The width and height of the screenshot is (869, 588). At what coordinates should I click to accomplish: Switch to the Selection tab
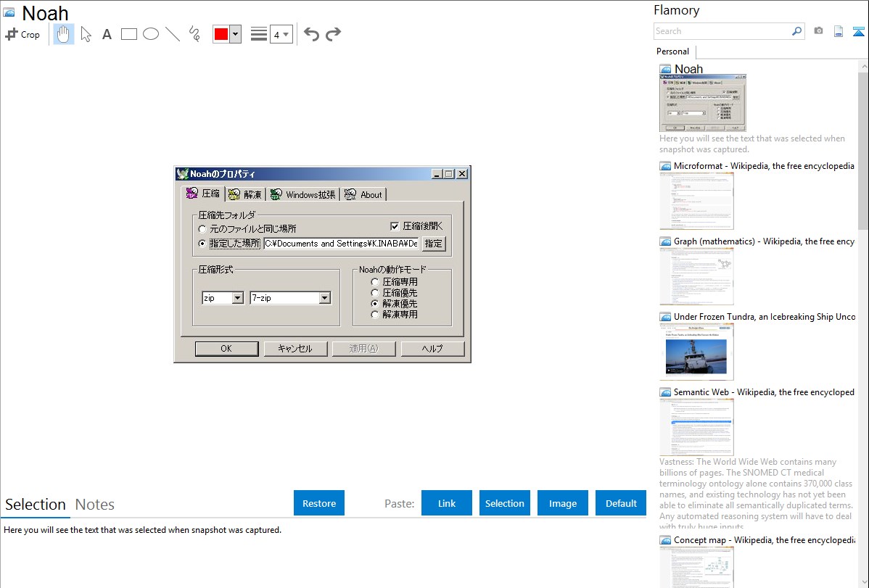36,505
